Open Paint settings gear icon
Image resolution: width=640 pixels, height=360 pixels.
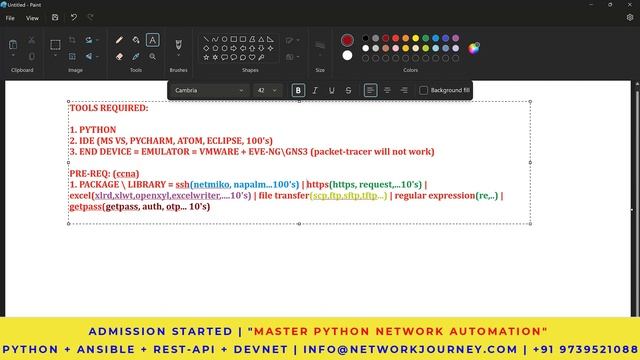click(x=630, y=18)
